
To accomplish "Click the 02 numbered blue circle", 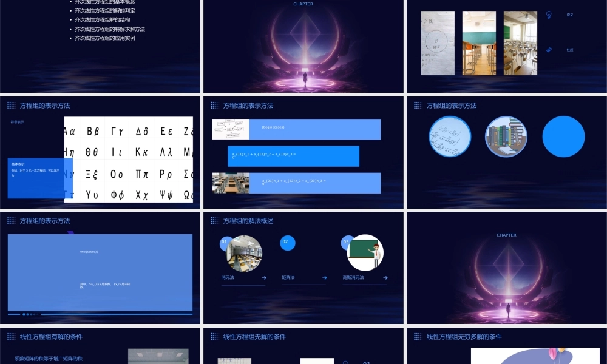I will pos(287,243).
